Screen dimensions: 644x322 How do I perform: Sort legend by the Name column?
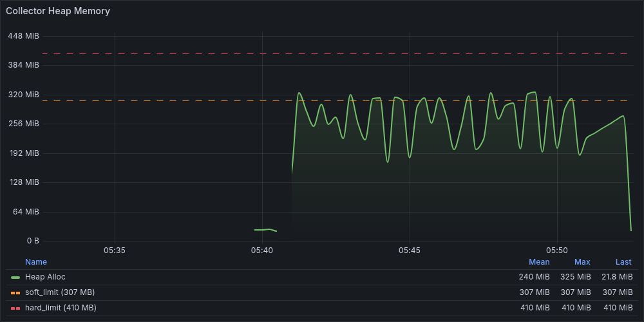pyautogui.click(x=36, y=262)
